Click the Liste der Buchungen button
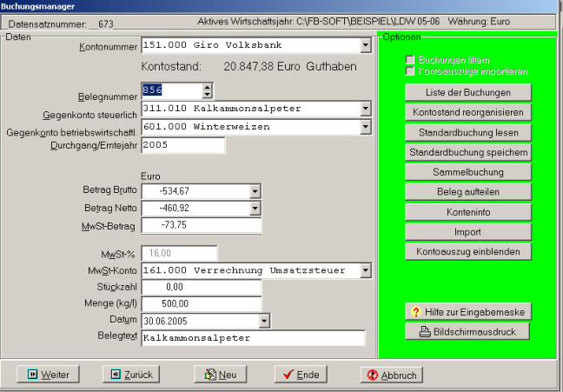 click(x=468, y=92)
